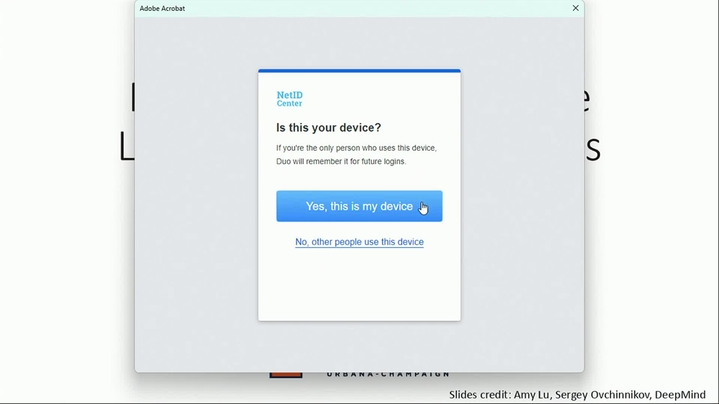Click the Duo remember-device description text

pyautogui.click(x=356, y=155)
